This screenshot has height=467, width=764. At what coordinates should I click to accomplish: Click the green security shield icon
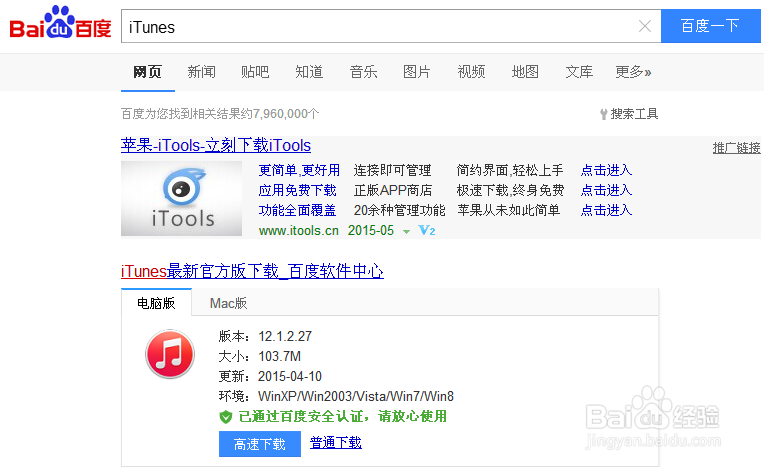click(226, 417)
